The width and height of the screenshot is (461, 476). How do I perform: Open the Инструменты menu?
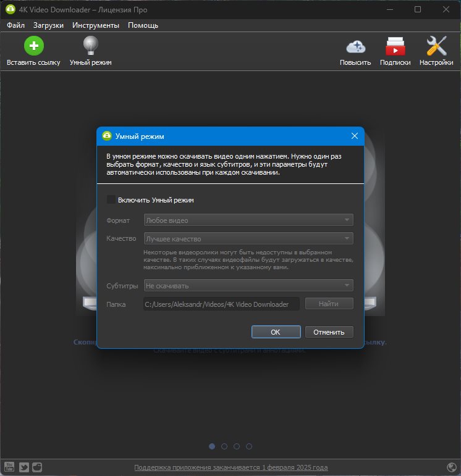[95, 25]
